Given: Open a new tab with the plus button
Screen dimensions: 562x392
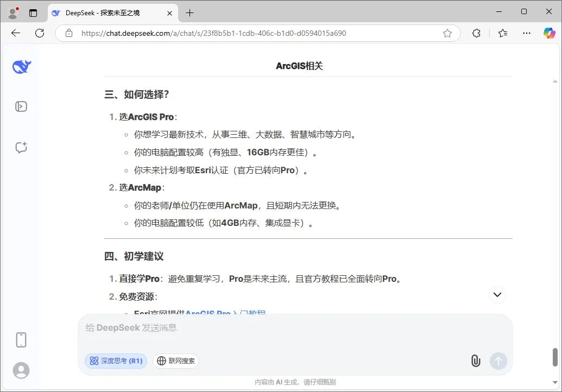Looking at the screenshot, I should point(188,12).
